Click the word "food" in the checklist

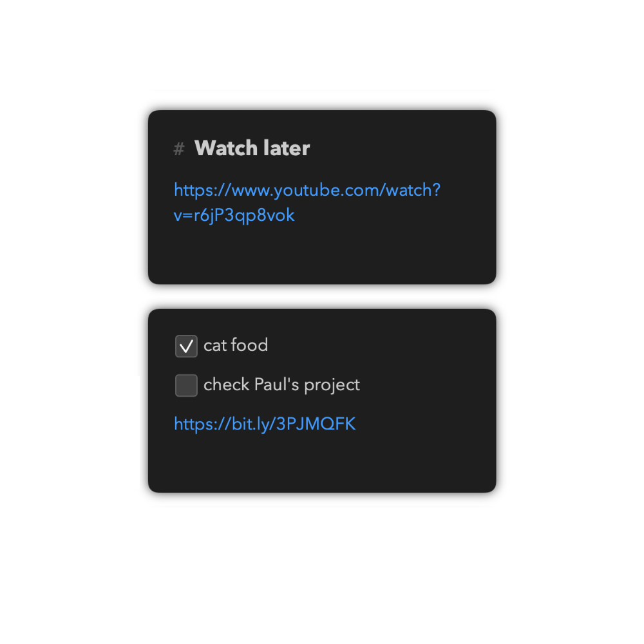[x=249, y=345]
